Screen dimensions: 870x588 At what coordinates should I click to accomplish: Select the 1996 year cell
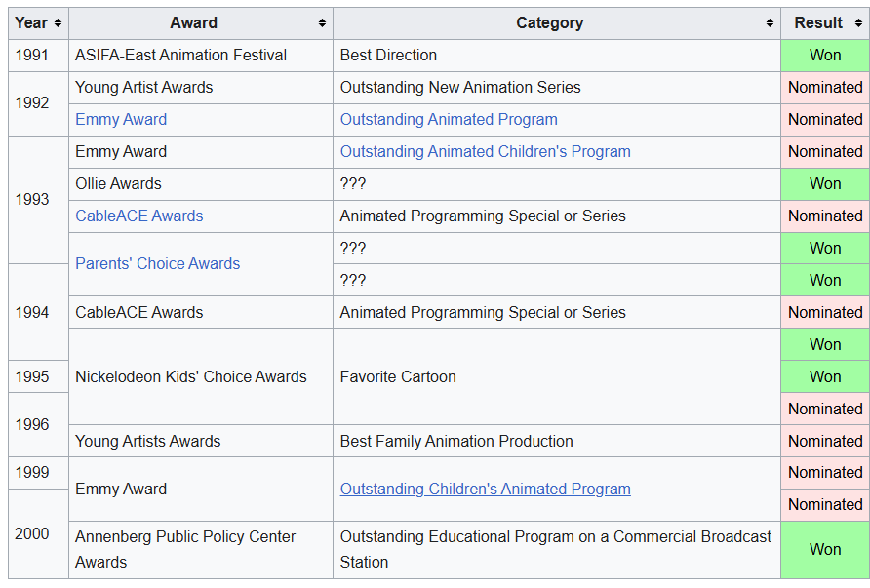click(38, 425)
